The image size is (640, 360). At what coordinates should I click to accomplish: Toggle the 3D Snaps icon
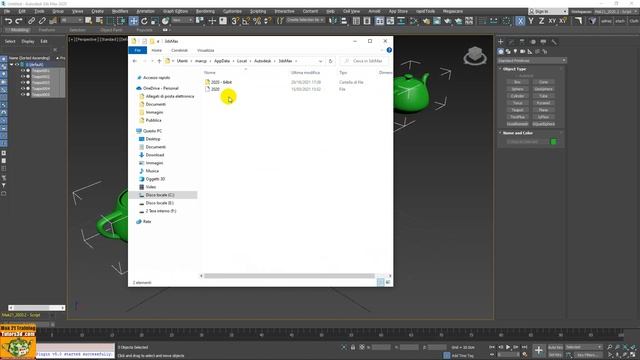[x=235, y=21]
